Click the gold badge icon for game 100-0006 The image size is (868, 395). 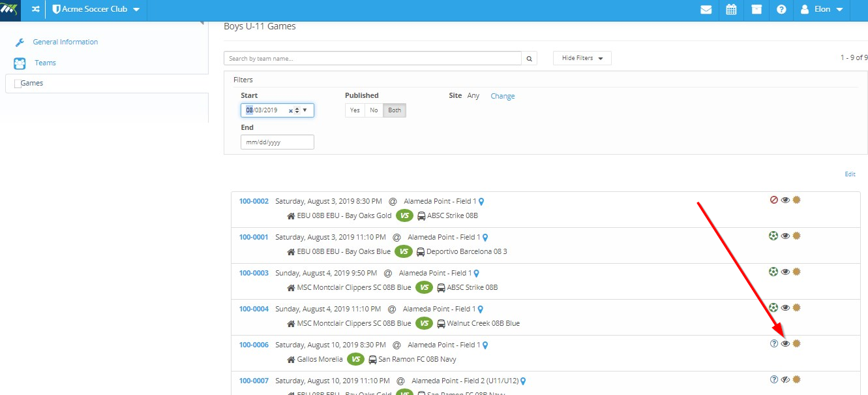(796, 343)
